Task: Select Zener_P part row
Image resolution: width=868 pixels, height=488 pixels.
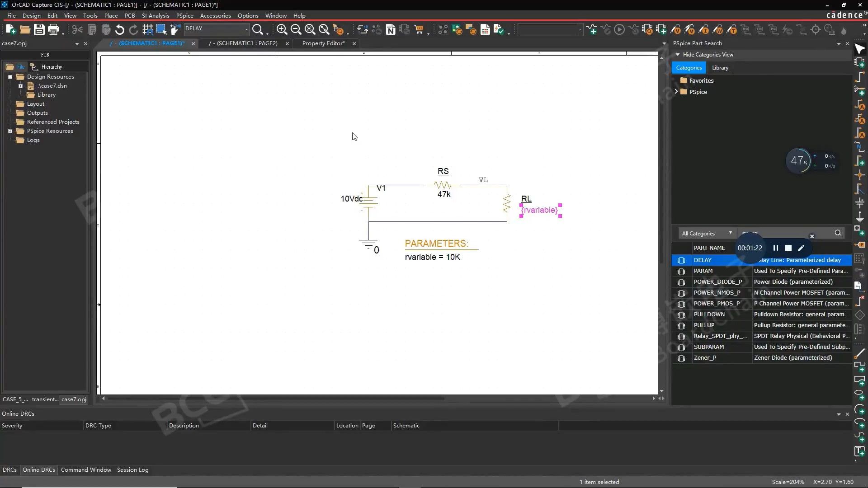Action: 762,358
